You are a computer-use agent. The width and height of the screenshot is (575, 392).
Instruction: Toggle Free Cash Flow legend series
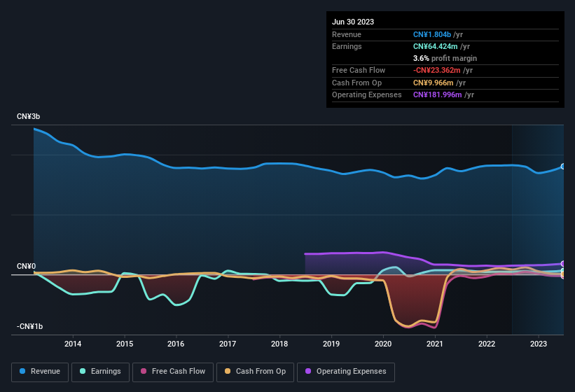[173, 372]
